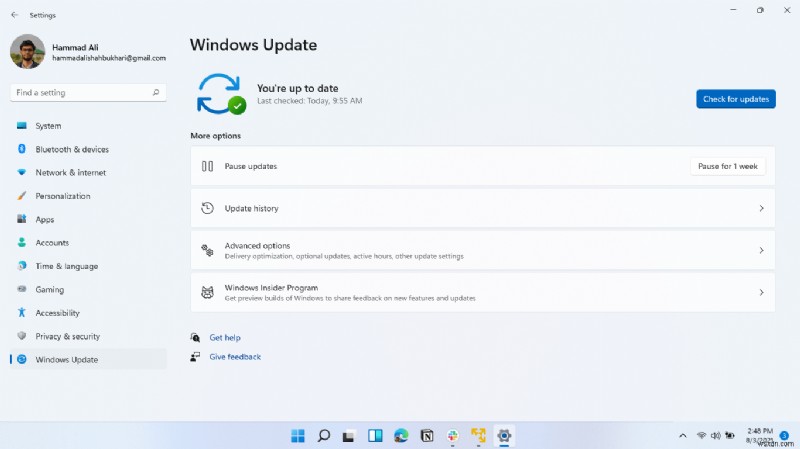This screenshot has height=449, width=800.
Task: Click the Accounts person icon
Action: (x=21, y=242)
